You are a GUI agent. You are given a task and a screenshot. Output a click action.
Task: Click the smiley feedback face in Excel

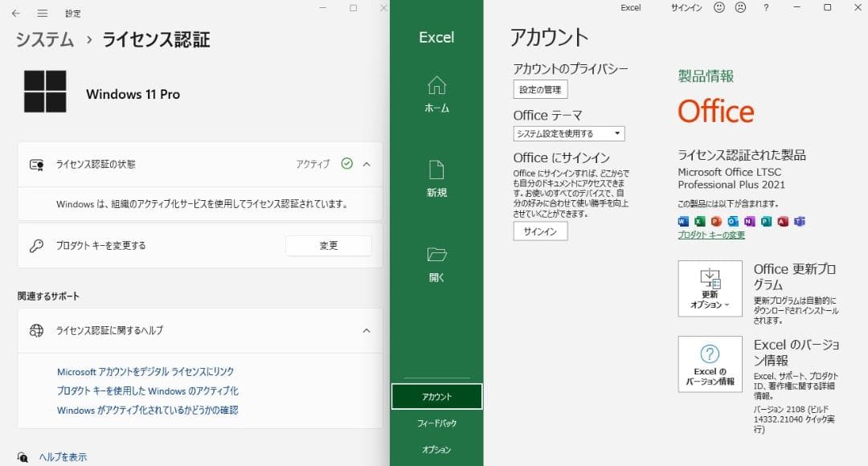tap(719, 7)
